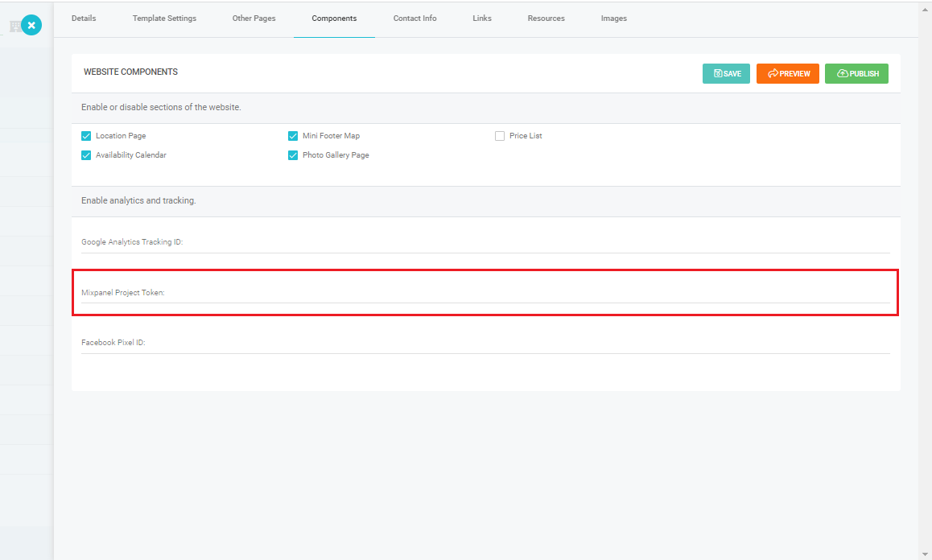Image resolution: width=932 pixels, height=560 pixels.
Task: Close the panel with the round X button
Action: 31,25
